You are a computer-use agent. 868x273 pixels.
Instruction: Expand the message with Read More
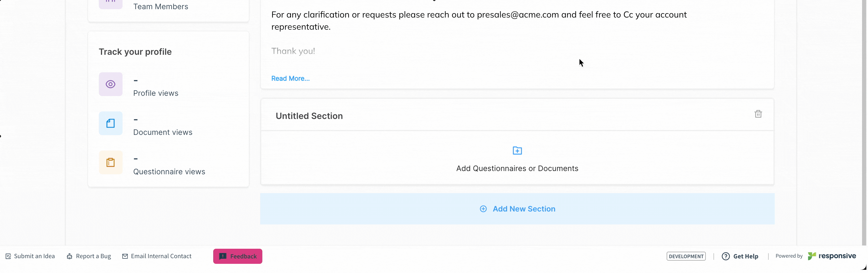coord(290,79)
